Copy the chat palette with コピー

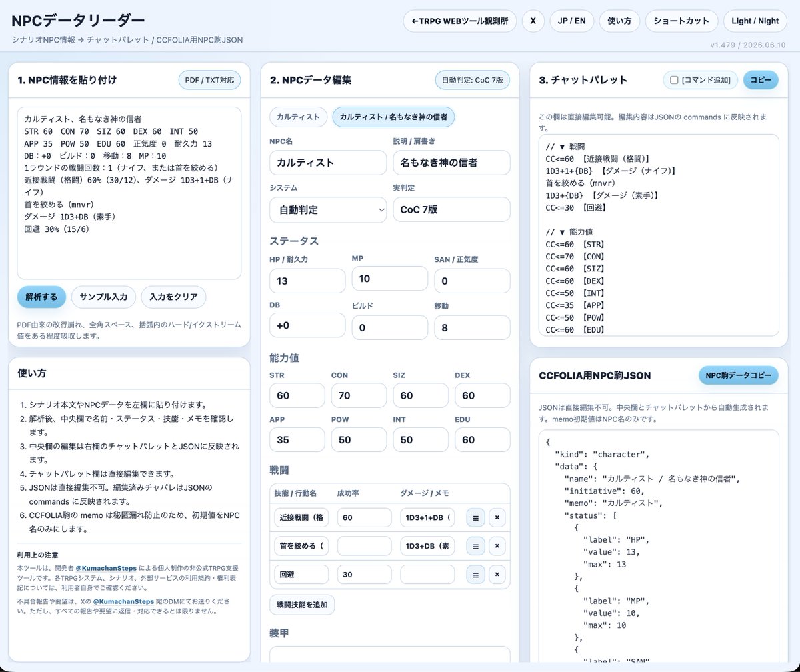point(761,80)
